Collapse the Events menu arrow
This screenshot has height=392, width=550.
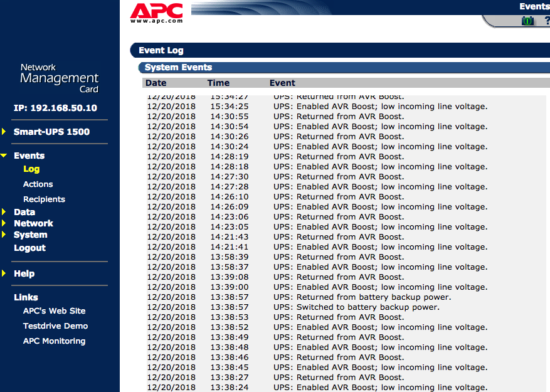(4, 156)
